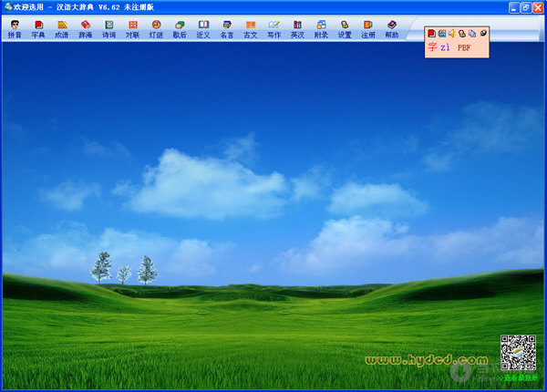Image resolution: width=547 pixels, height=392 pixels.
Task: Click the blue 'zì' pinyin text
Action: (445, 47)
